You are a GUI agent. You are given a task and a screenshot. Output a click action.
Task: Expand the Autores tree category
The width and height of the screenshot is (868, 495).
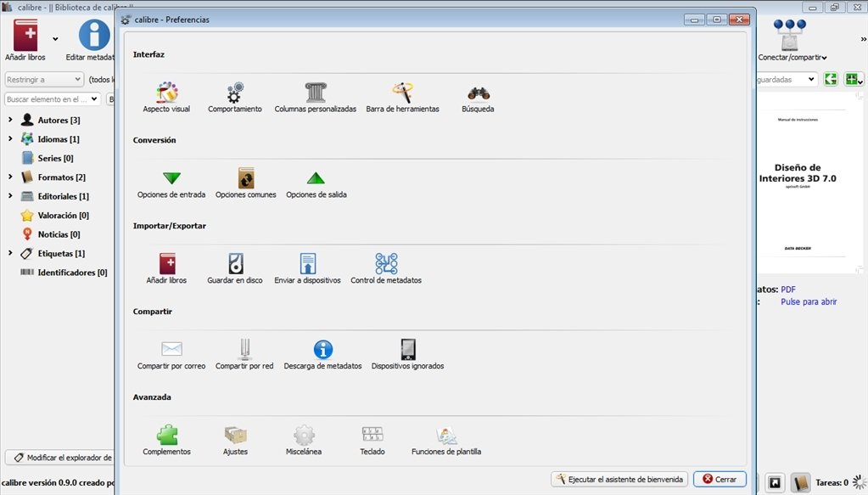pos(10,120)
